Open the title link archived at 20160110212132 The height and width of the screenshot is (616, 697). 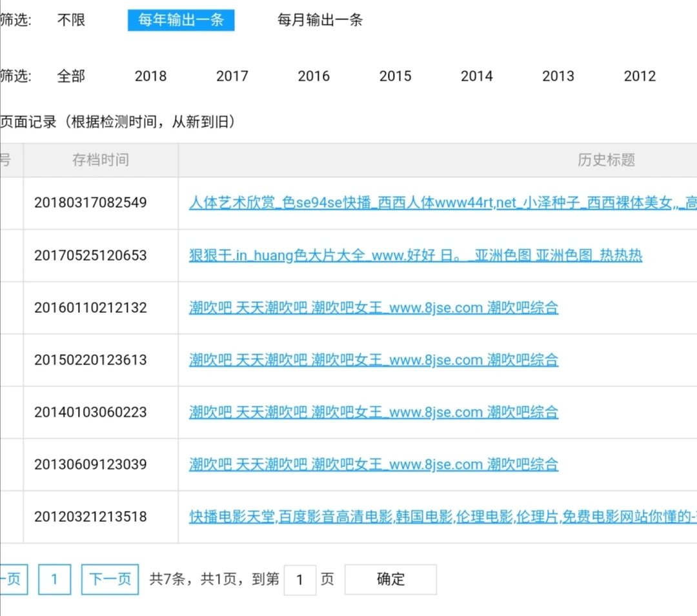click(373, 308)
